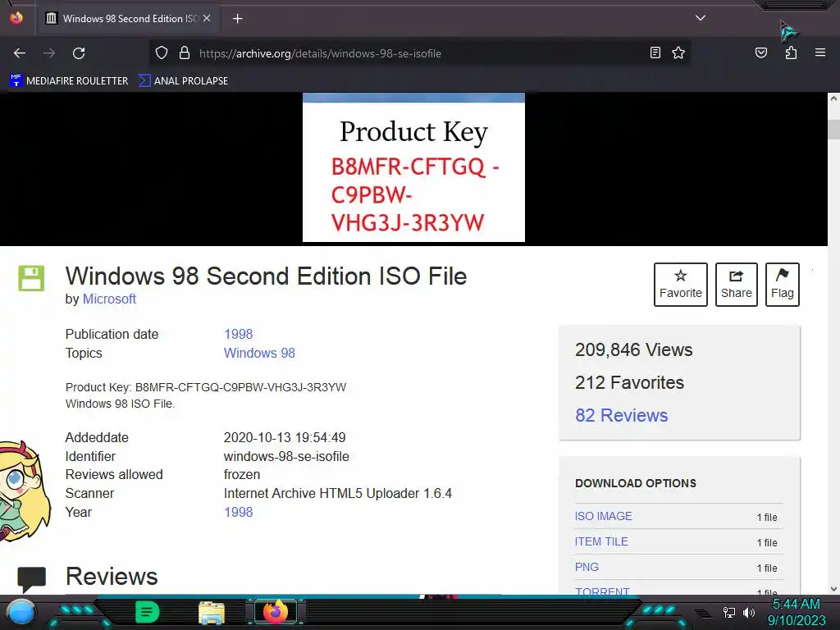The width and height of the screenshot is (840, 630).
Task: Click the green floppy disk software icon
Action: pyautogui.click(x=31, y=278)
